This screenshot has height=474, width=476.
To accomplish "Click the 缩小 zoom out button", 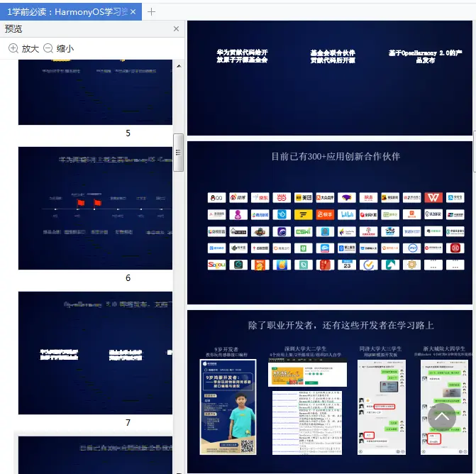I will pyautogui.click(x=59, y=48).
